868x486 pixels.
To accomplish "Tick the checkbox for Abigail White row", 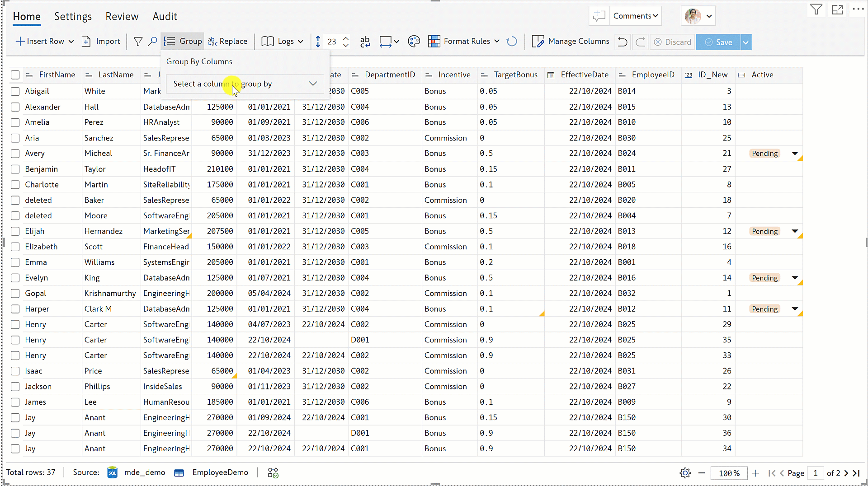I will [x=15, y=91].
